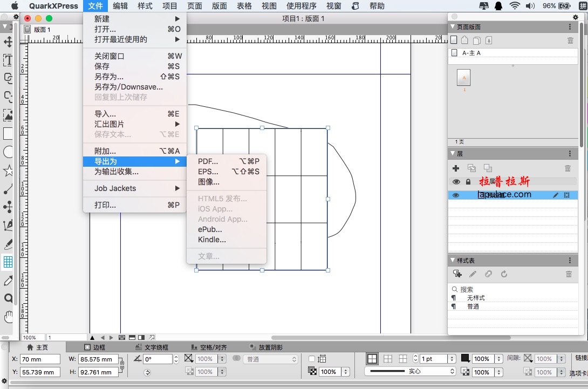Choose ePub... export option
This screenshot has height=389, width=588.
(227, 229)
